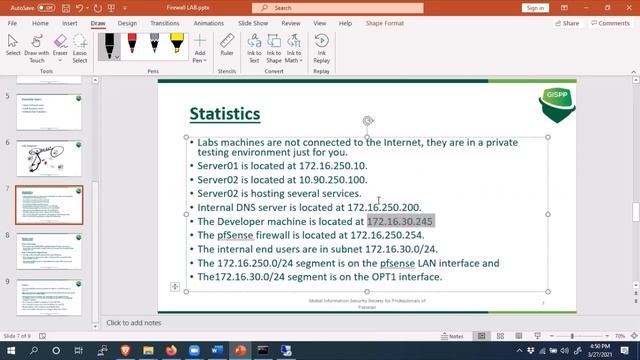Select the red pen
This screenshot has height=360, width=640.
(132, 44)
